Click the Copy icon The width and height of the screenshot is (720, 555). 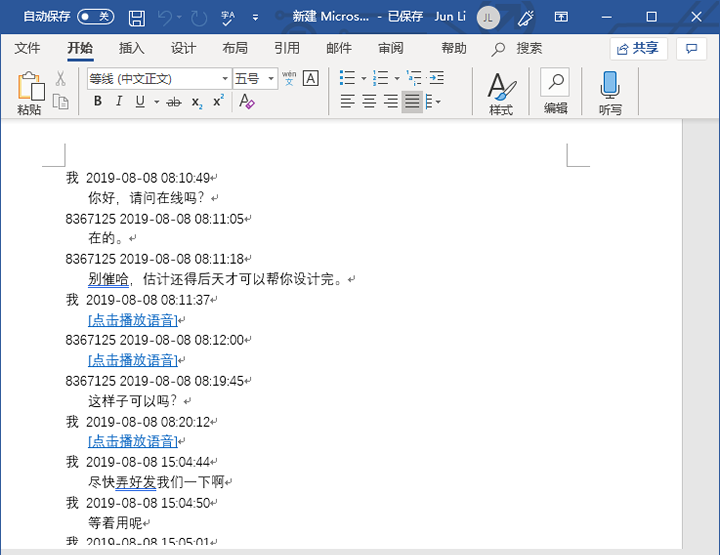[x=61, y=101]
